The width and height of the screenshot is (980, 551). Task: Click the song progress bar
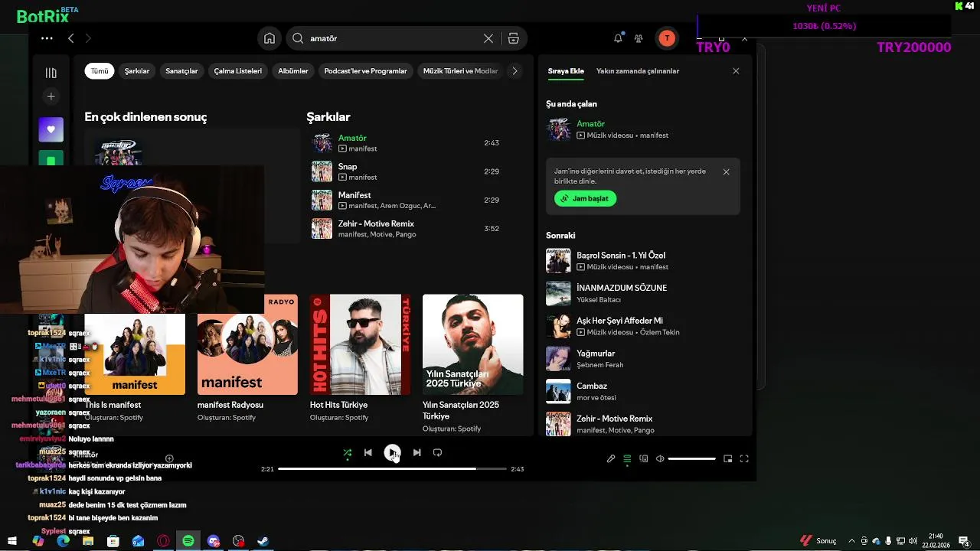click(x=392, y=469)
